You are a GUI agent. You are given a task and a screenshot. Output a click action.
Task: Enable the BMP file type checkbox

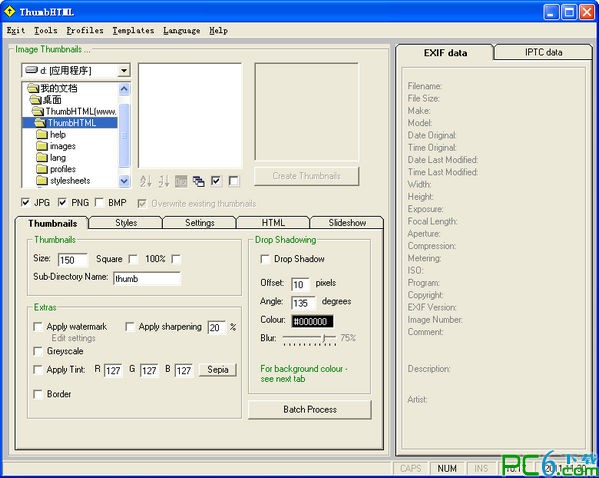tap(99, 202)
